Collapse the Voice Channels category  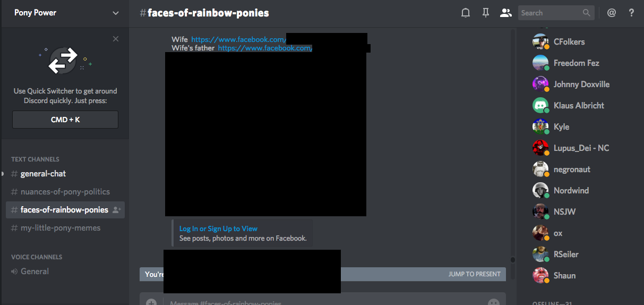pos(37,257)
